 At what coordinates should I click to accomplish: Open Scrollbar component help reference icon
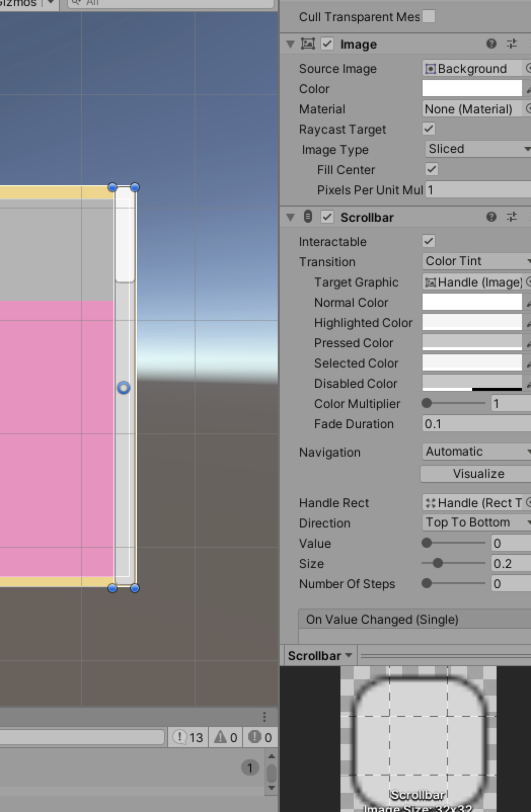[491, 217]
